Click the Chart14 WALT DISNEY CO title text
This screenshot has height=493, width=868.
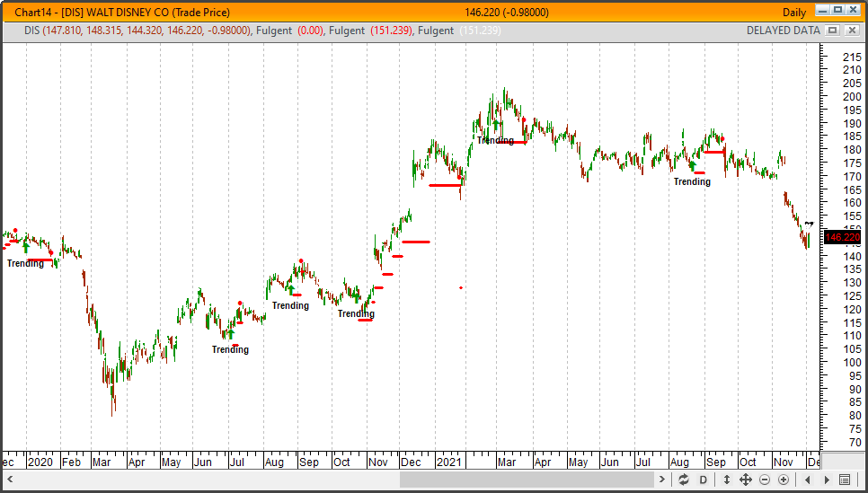pos(122,13)
